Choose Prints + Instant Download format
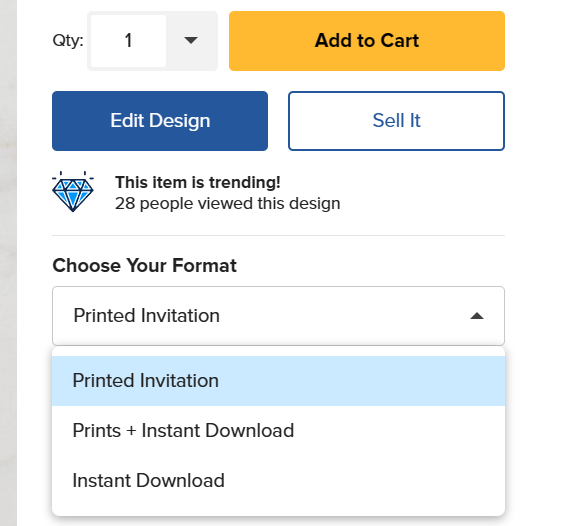This screenshot has width=569, height=526. point(278,431)
